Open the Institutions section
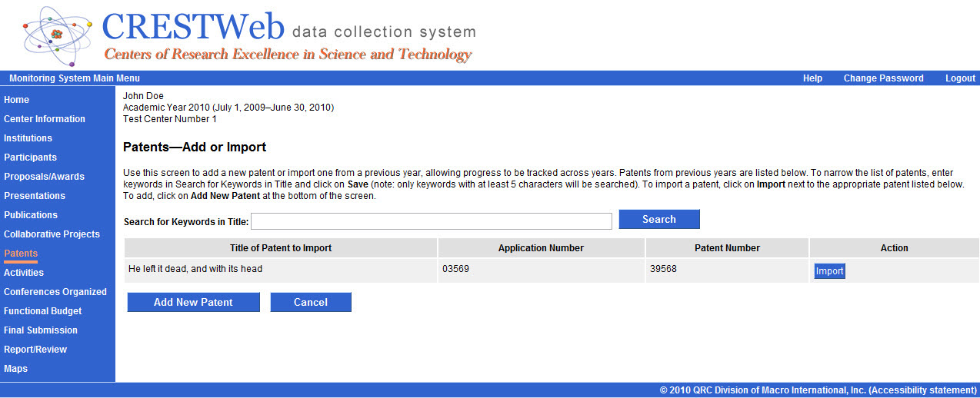 pos(28,138)
